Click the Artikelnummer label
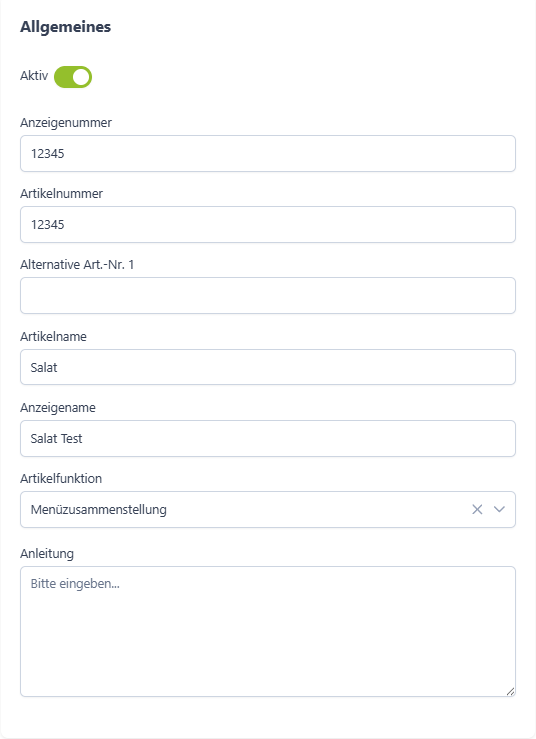Screen dimensions: 536x739 point(61,194)
